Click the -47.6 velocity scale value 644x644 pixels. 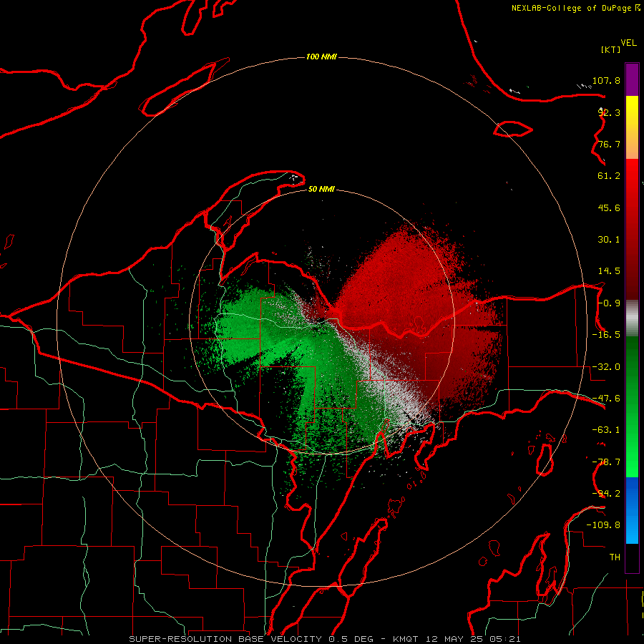click(x=606, y=399)
